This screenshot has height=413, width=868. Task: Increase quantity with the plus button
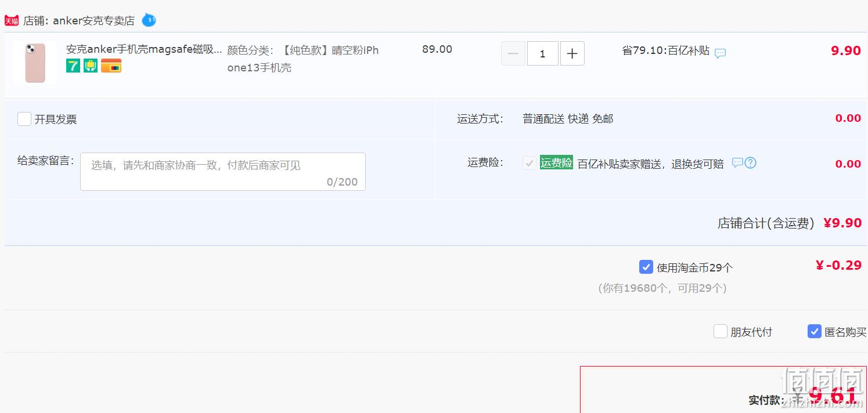pos(572,53)
